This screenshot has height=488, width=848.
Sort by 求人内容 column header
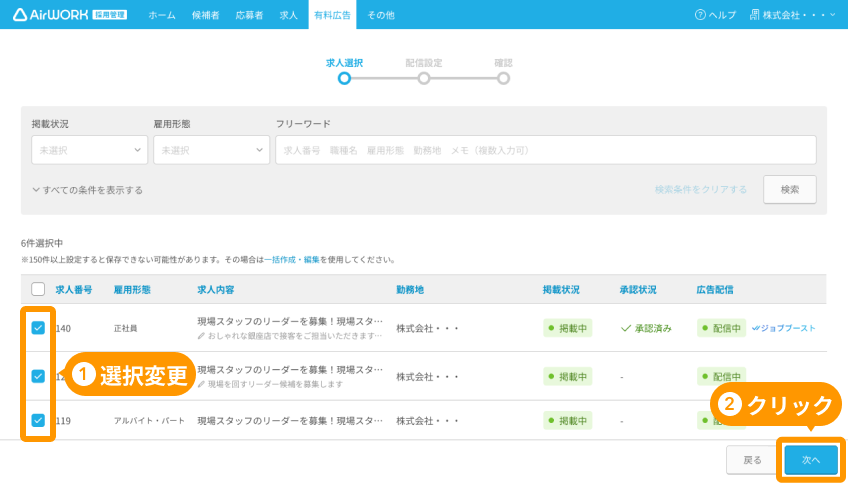pyautogui.click(x=216, y=289)
